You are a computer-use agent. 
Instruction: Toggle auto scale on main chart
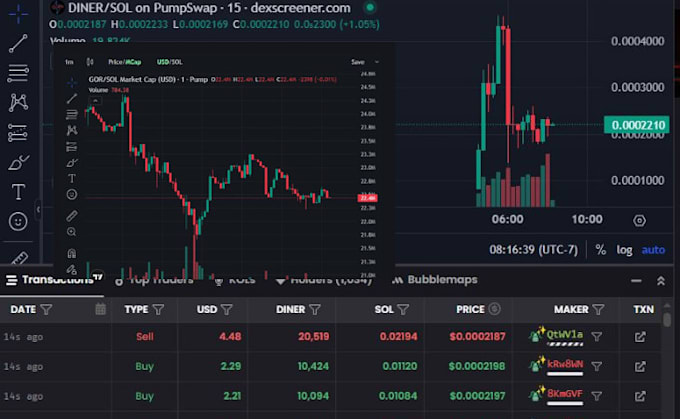(653, 250)
